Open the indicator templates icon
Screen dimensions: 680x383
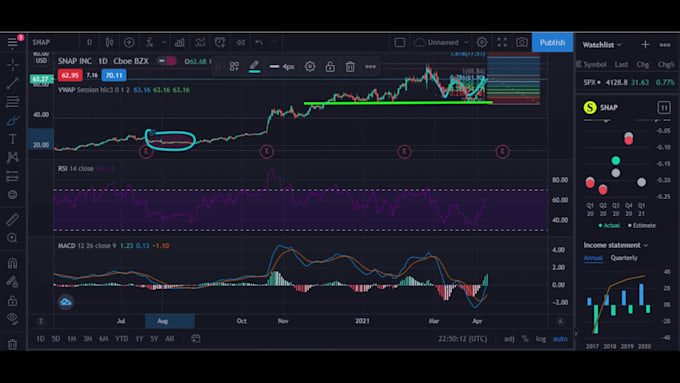(200, 43)
